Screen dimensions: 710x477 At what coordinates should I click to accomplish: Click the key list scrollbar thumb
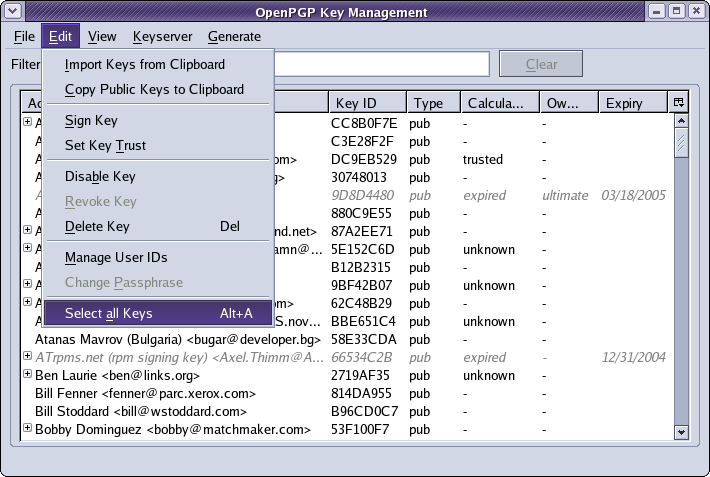[x=681, y=143]
